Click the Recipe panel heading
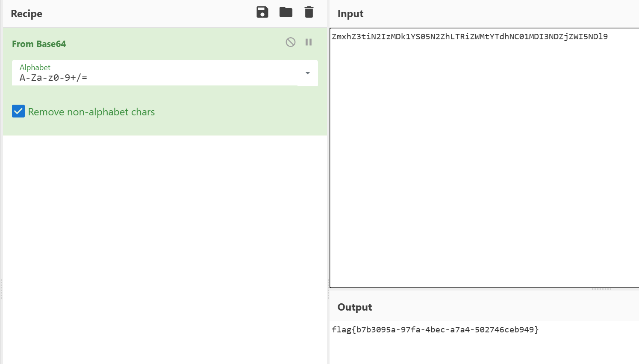 point(27,14)
